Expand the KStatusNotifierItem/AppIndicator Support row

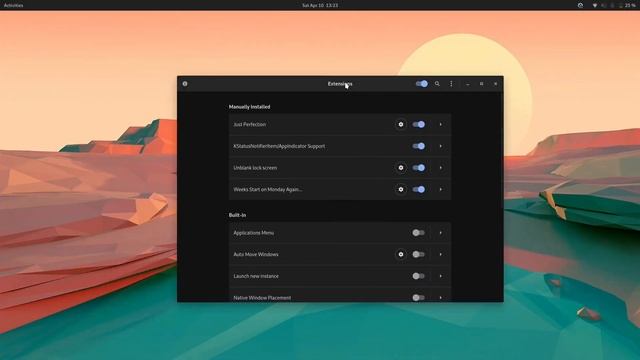tap(440, 146)
